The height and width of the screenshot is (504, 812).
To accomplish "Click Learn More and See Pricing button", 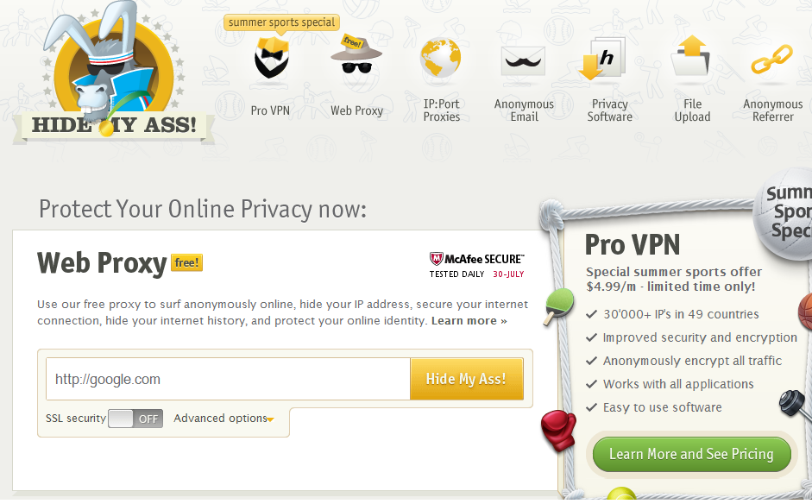I will tap(691, 454).
